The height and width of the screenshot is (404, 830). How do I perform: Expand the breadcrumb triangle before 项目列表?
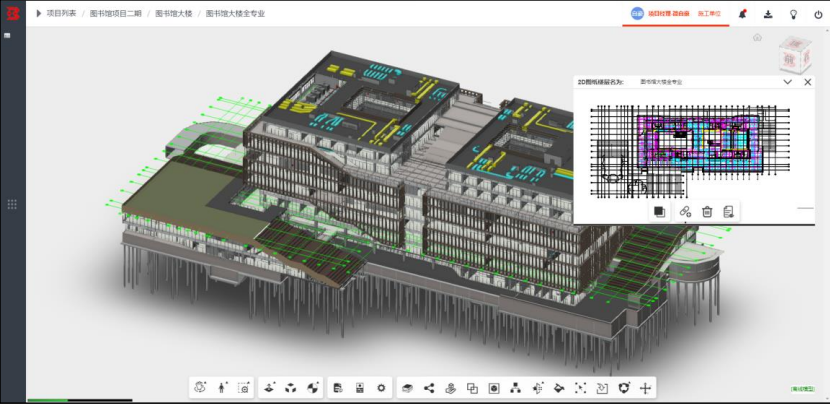tap(39, 14)
